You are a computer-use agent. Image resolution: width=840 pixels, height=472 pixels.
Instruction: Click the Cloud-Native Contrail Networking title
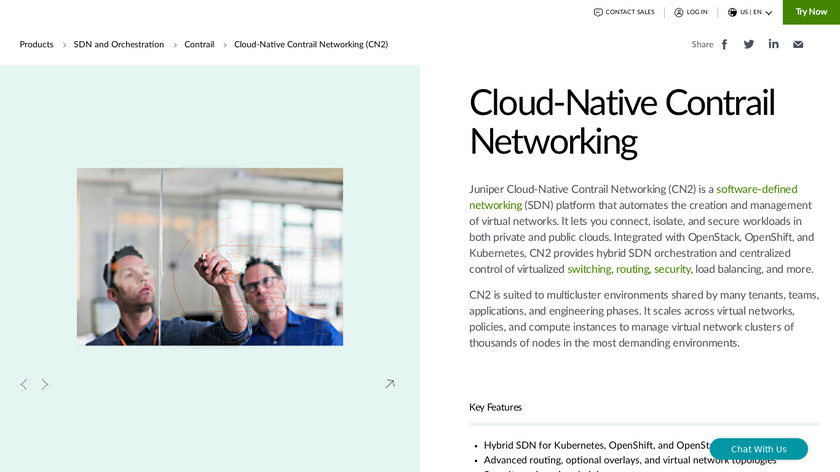[x=622, y=122]
